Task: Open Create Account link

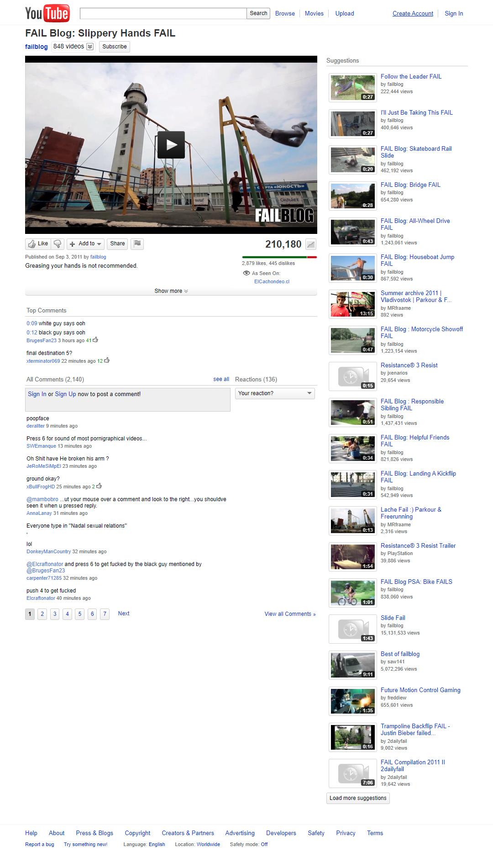Action: 413,13
